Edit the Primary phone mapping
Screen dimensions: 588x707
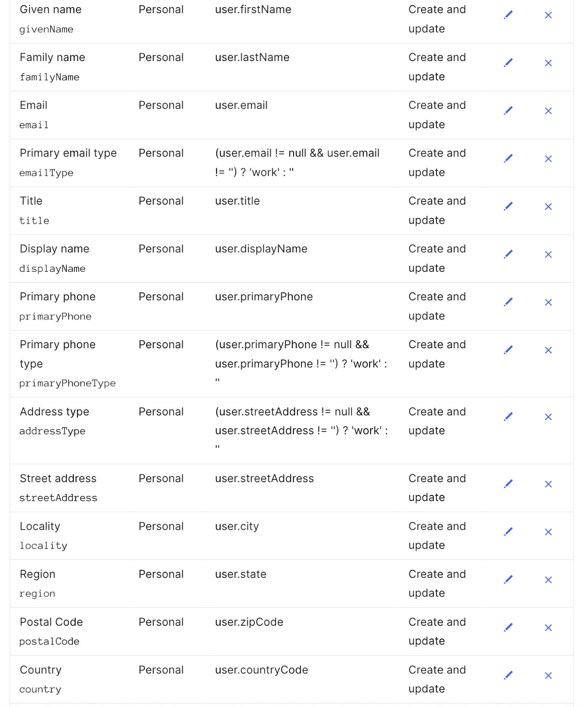pos(508,302)
